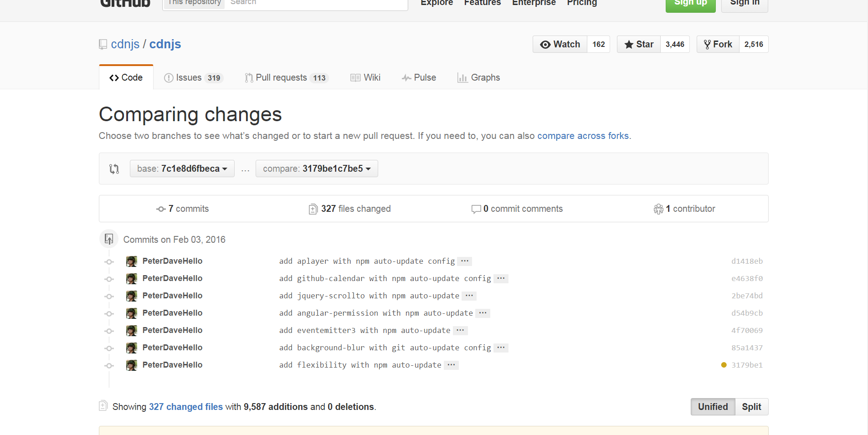Star the cdnjs repository

(x=639, y=44)
